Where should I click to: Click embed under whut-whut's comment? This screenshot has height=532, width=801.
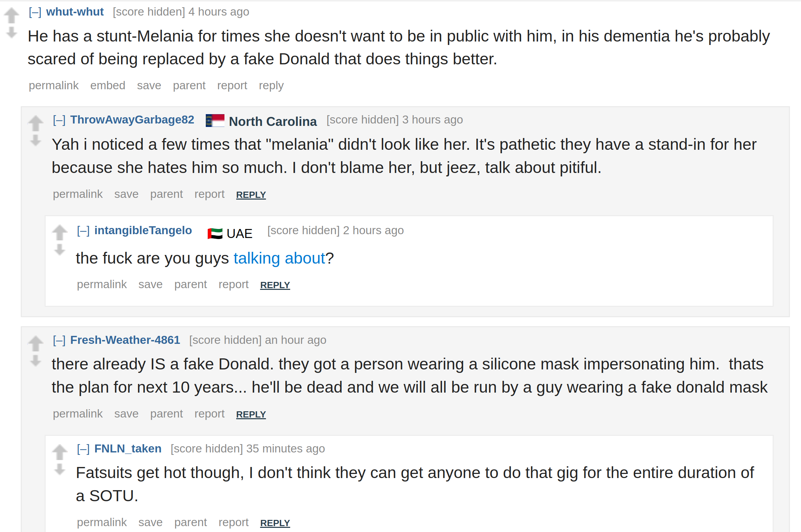coord(108,85)
